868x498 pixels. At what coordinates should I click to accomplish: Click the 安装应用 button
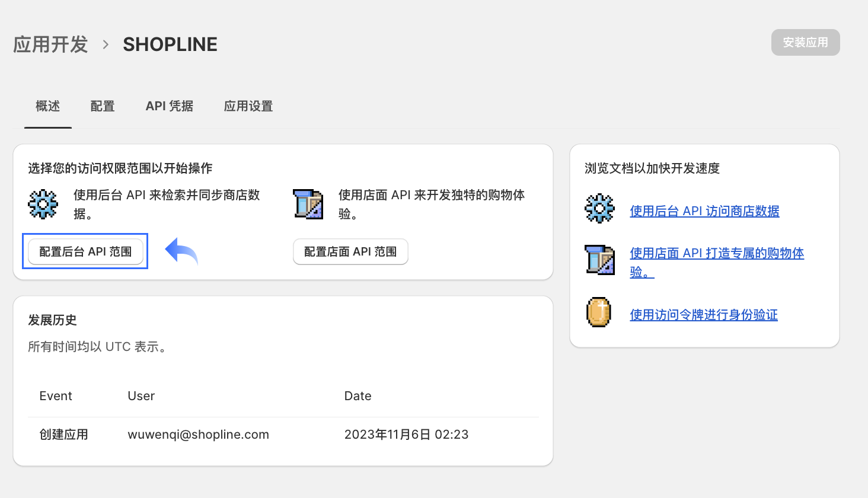click(x=805, y=42)
